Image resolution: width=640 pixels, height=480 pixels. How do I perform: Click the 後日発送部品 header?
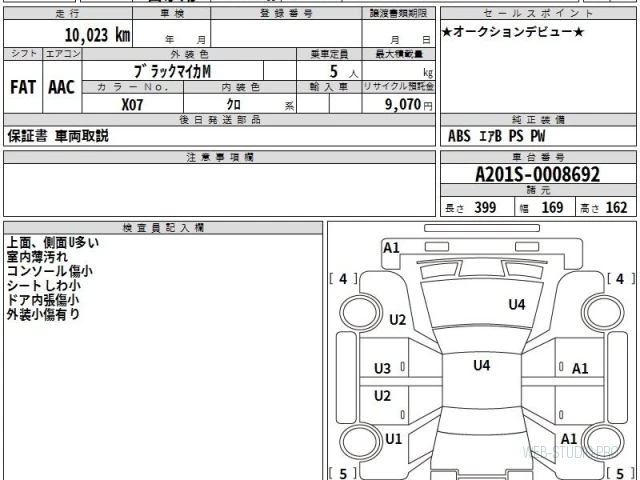pos(220,120)
